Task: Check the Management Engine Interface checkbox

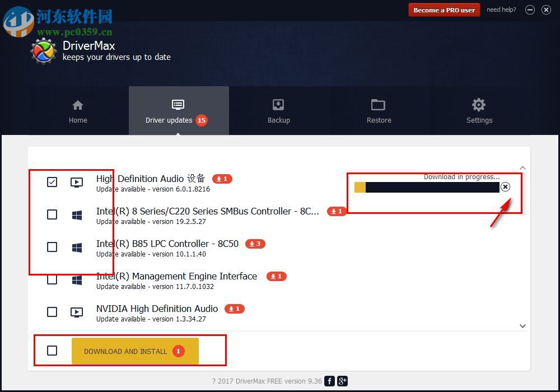Action: [x=52, y=279]
